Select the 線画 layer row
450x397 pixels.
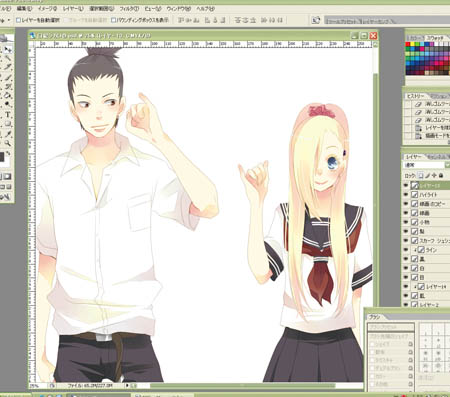(x=426, y=213)
